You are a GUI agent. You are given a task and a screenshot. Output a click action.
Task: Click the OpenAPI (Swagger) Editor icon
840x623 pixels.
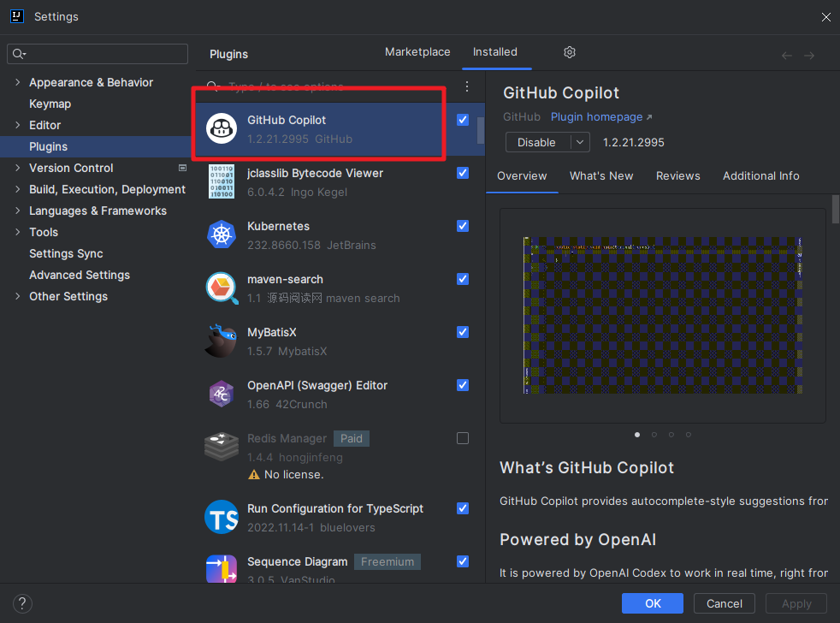point(222,394)
